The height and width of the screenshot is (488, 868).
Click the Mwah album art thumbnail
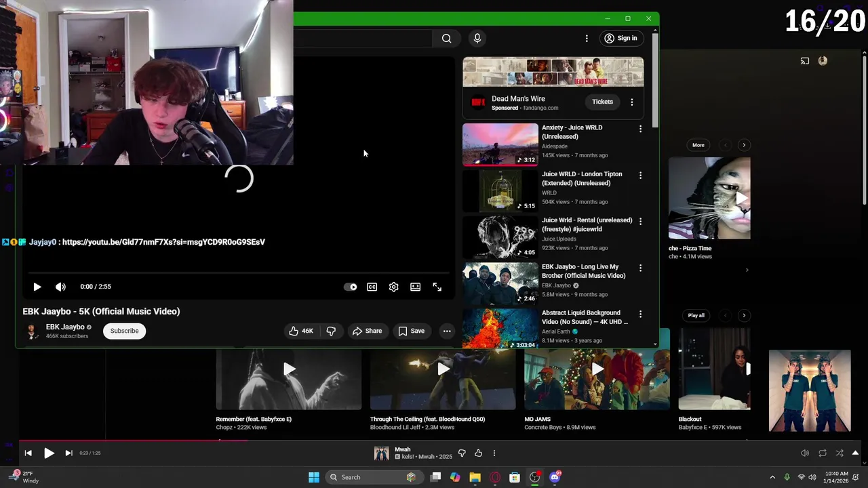(382, 453)
